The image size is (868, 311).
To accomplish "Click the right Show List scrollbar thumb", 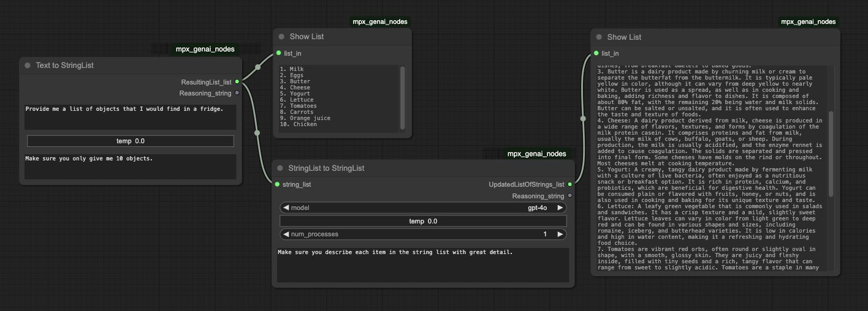I will click(831, 154).
